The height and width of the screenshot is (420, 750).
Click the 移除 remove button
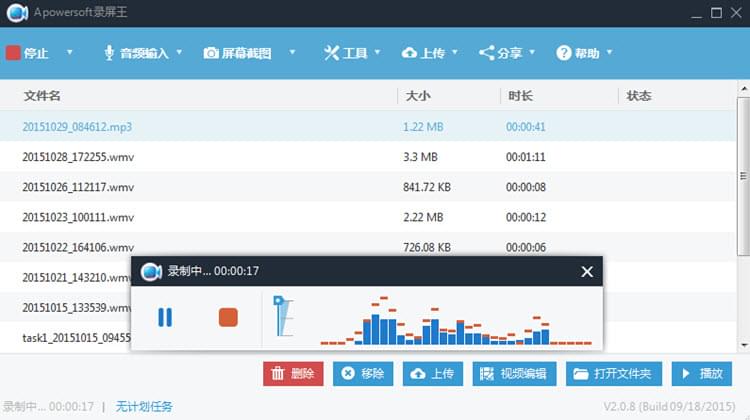click(x=363, y=374)
